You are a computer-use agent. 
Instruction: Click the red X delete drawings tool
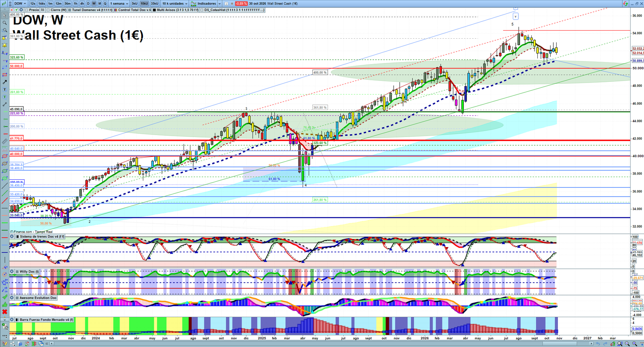point(4,312)
